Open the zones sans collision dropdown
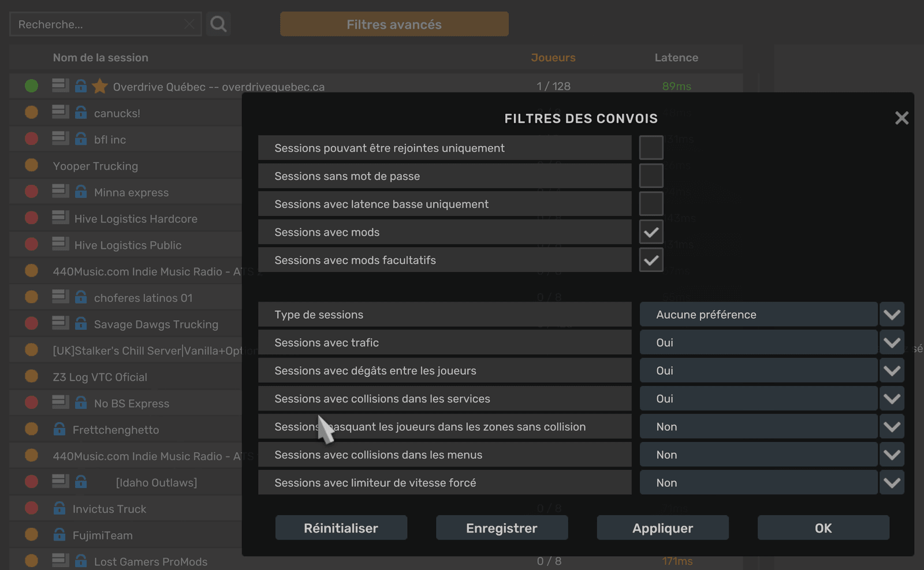 coord(892,426)
